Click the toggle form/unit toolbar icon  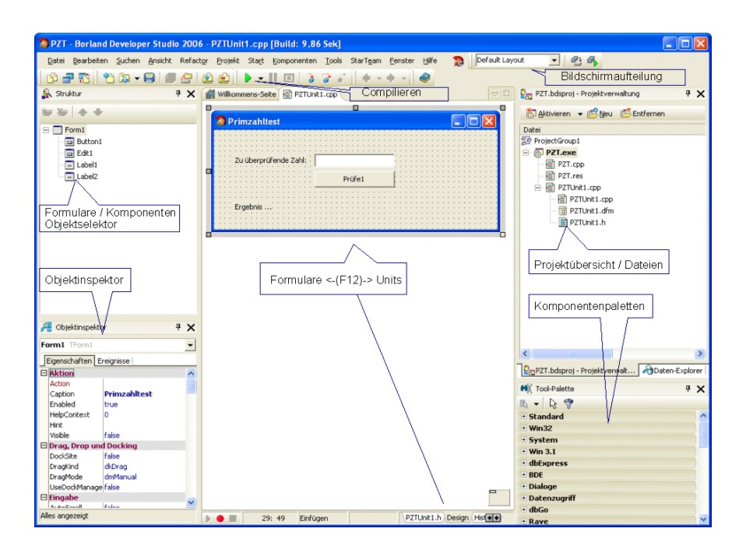coord(84,78)
